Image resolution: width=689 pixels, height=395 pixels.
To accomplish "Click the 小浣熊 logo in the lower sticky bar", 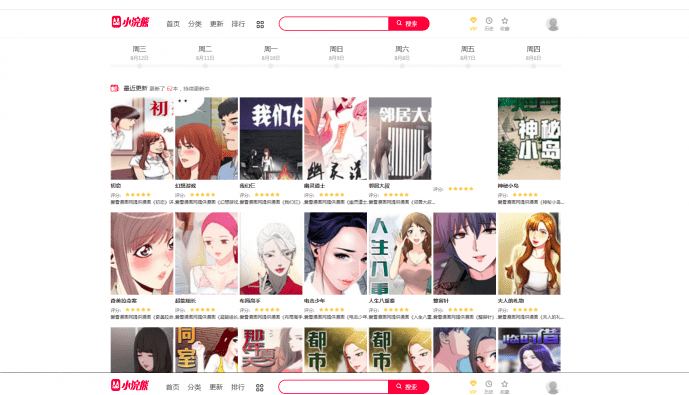I will click(130, 385).
